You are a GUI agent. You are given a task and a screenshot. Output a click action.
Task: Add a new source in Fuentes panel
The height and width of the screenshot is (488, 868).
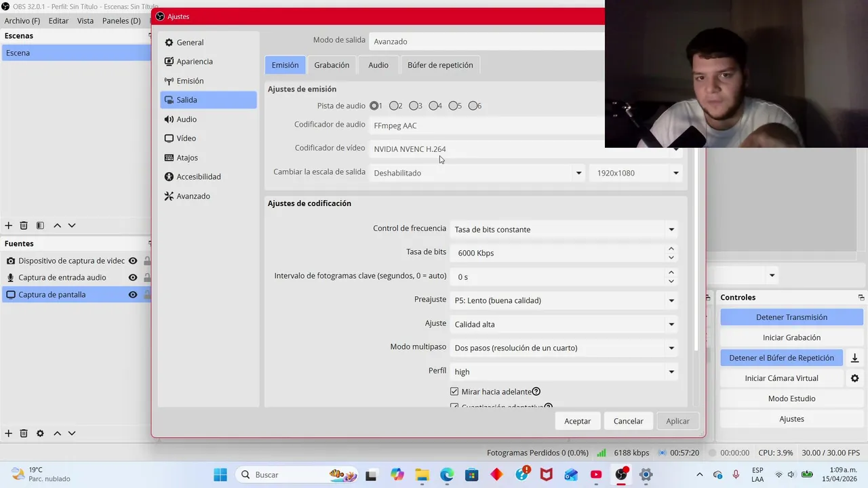(8, 433)
